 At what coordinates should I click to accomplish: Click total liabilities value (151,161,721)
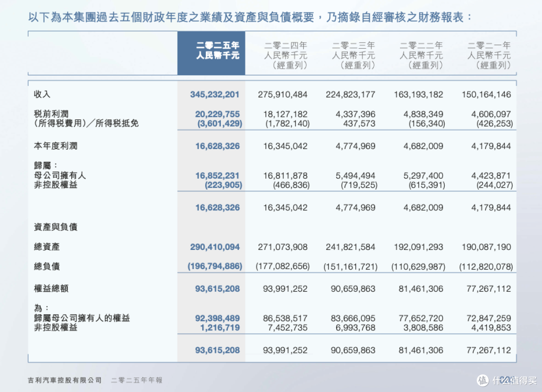click(350, 267)
